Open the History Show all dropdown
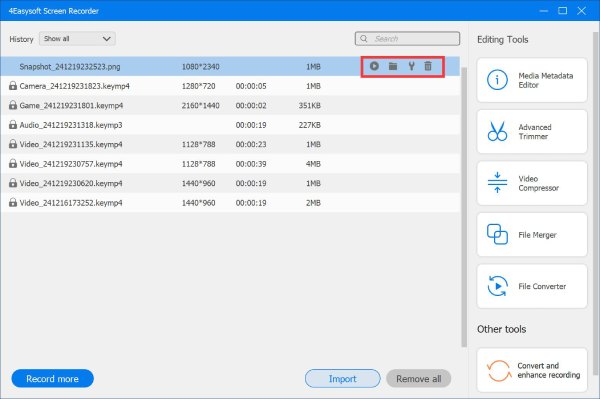The width and height of the screenshot is (600, 399). (77, 39)
